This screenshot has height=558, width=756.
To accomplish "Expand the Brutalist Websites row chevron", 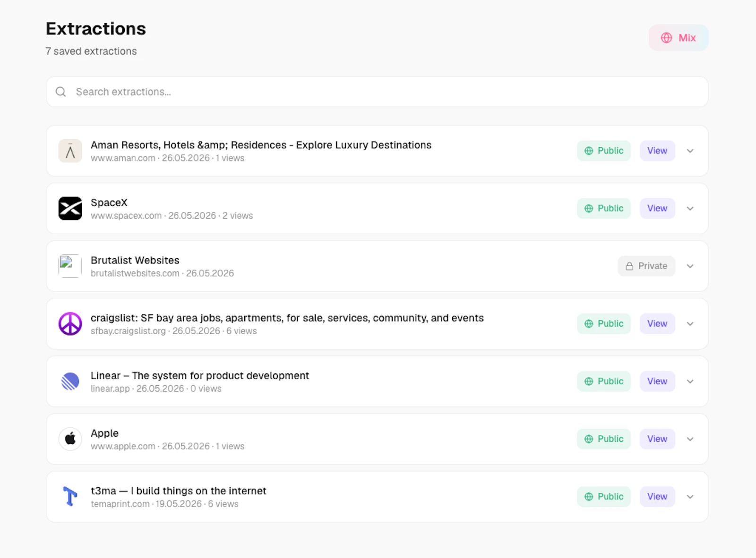I will pyautogui.click(x=690, y=266).
